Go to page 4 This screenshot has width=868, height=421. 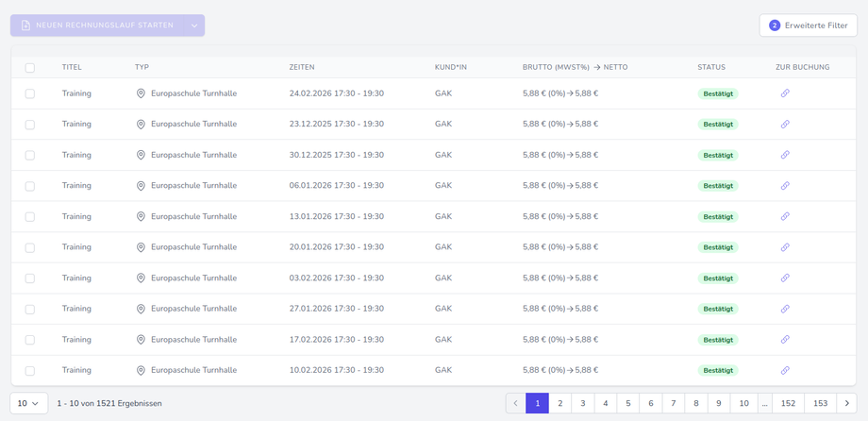(x=606, y=403)
